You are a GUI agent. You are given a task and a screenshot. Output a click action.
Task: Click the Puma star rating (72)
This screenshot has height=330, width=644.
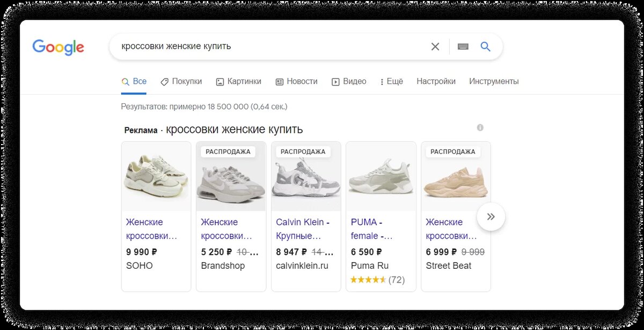pyautogui.click(x=378, y=279)
